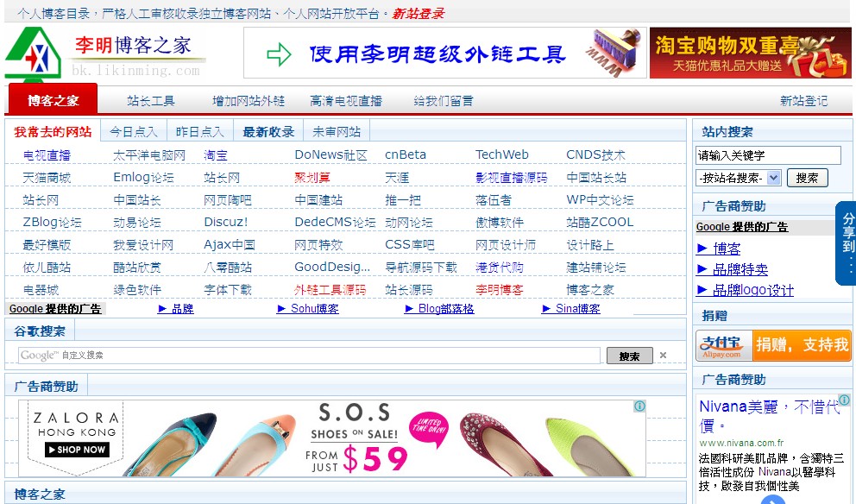Image resolution: width=856 pixels, height=504 pixels.
Task: Open 高清电视直播 in navigation bar
Action: click(346, 101)
